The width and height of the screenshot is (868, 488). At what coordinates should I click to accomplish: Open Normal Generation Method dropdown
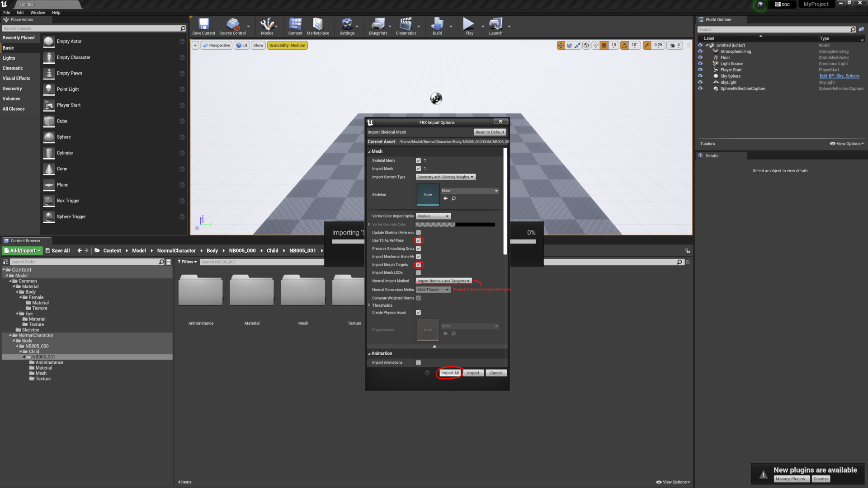[433, 290]
